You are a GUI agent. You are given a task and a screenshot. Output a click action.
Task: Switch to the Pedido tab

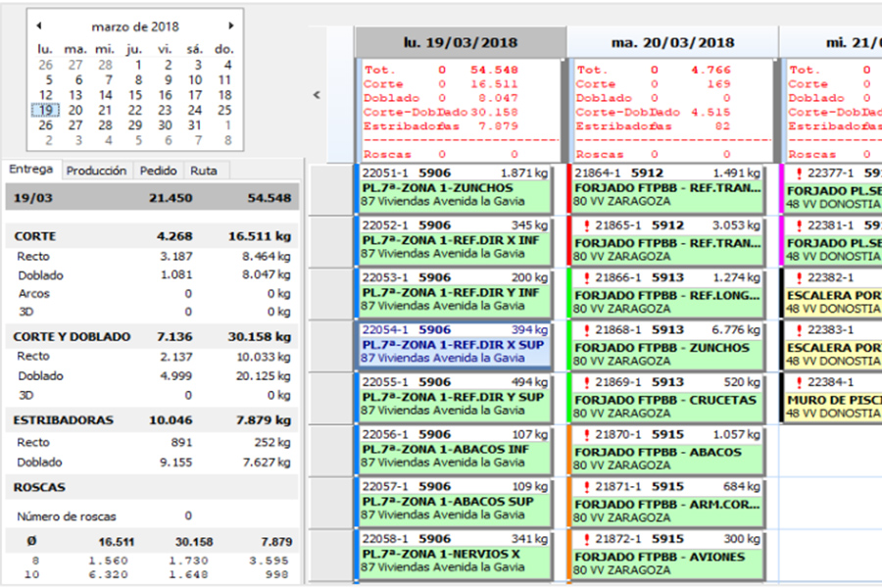click(158, 171)
